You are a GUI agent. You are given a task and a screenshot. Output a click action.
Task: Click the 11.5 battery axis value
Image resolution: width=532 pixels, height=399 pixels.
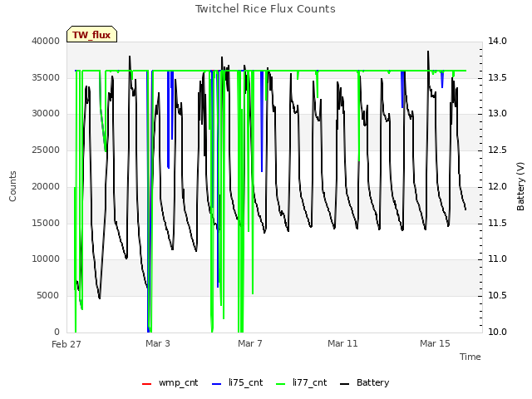tap(497, 223)
